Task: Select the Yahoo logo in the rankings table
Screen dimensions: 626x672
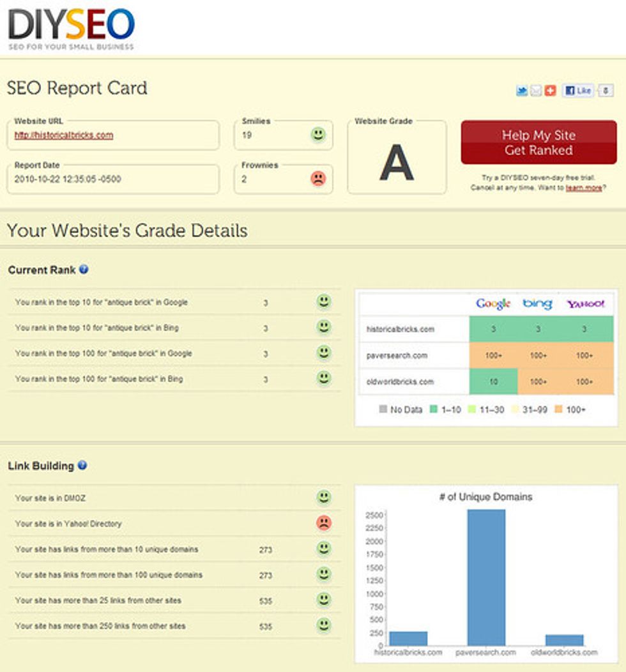Action: 584,305
